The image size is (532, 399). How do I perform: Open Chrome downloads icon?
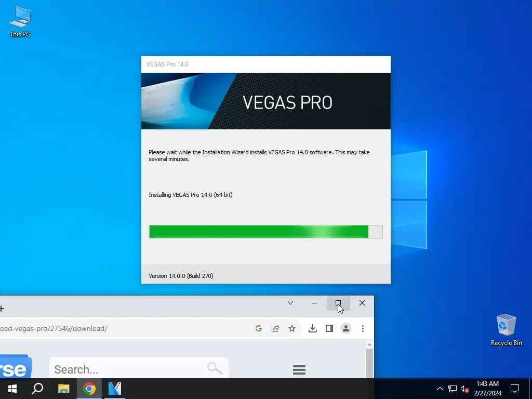[312, 328]
